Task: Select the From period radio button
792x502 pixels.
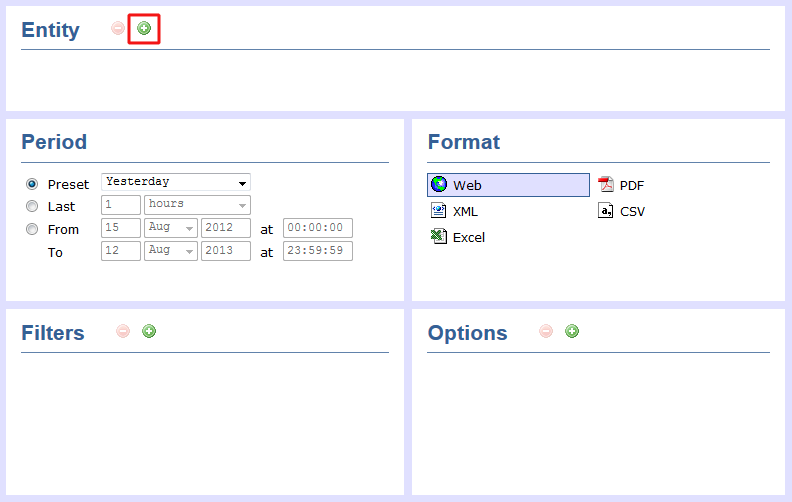Action: [x=32, y=229]
